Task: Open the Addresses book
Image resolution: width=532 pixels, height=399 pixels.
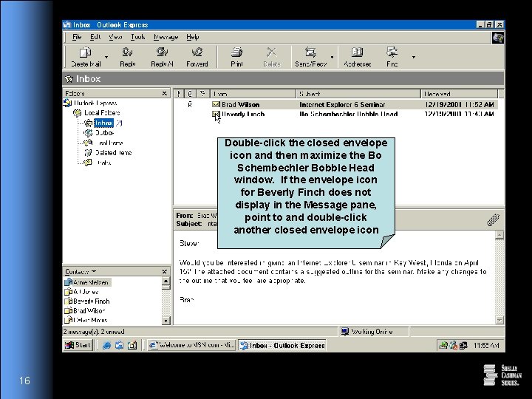Action: (x=357, y=56)
